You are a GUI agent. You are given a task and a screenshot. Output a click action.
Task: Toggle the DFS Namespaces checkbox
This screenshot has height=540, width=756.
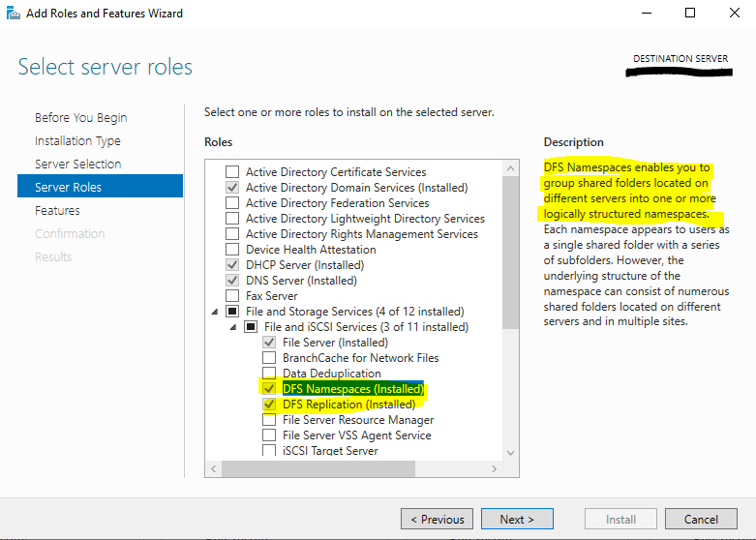click(269, 389)
